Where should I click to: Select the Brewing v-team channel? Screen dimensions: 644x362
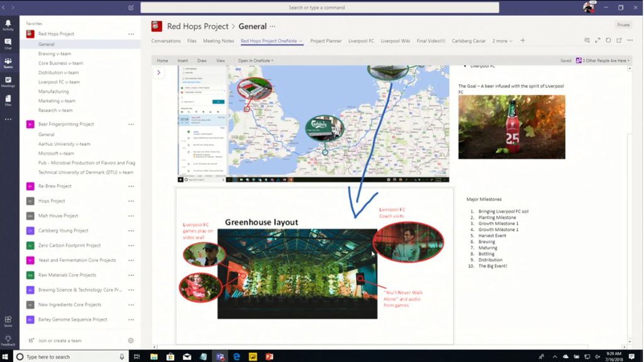[x=55, y=54]
